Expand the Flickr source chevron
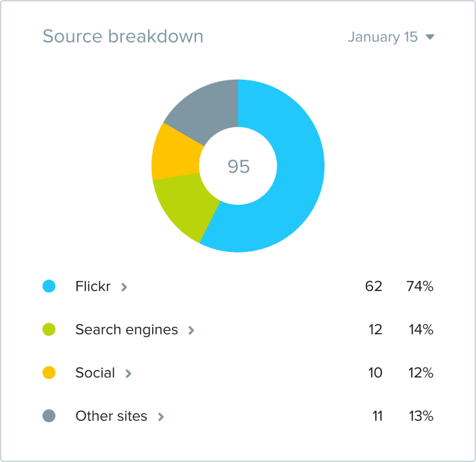 point(124,287)
